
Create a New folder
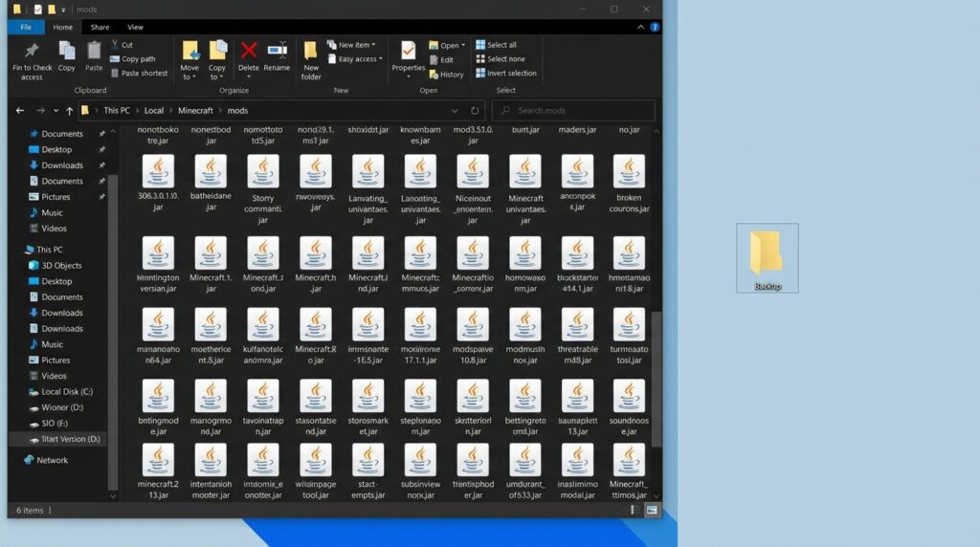311,60
